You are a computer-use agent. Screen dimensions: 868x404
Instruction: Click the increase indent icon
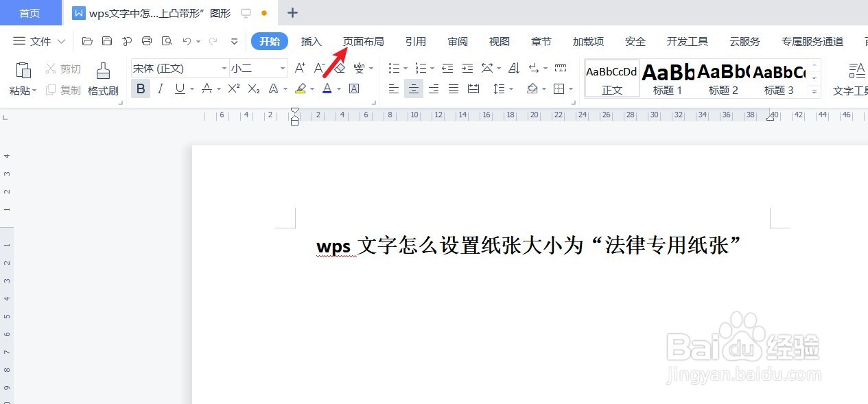(x=467, y=68)
